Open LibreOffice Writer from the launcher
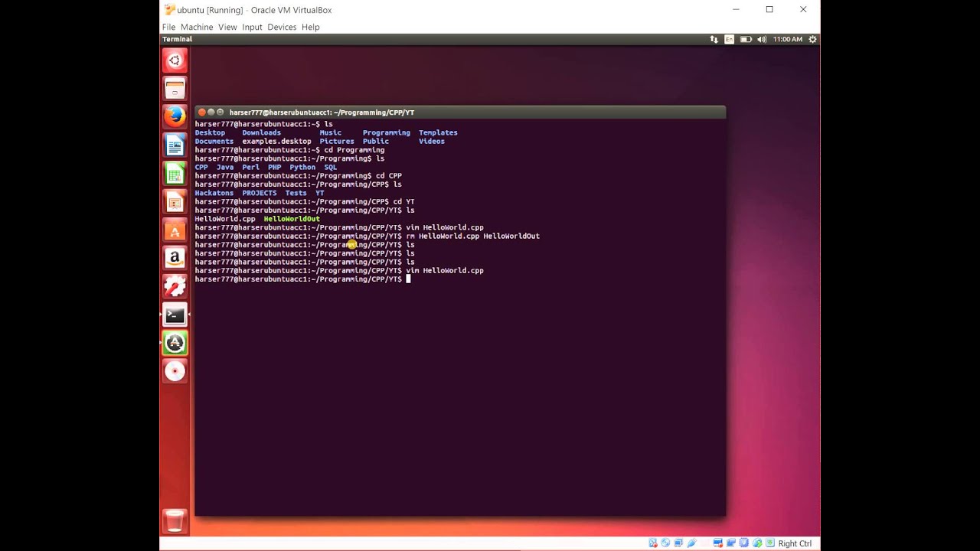 pyautogui.click(x=175, y=145)
